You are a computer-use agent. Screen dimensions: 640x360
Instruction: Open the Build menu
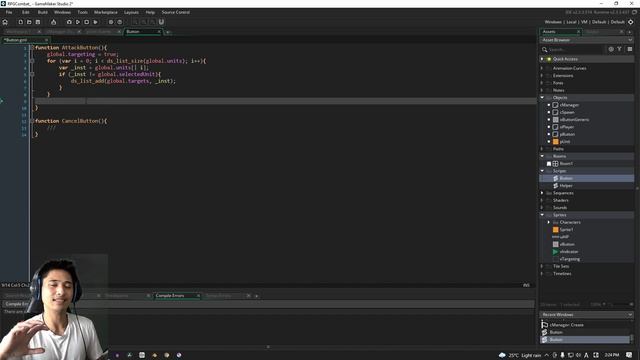tap(42, 12)
